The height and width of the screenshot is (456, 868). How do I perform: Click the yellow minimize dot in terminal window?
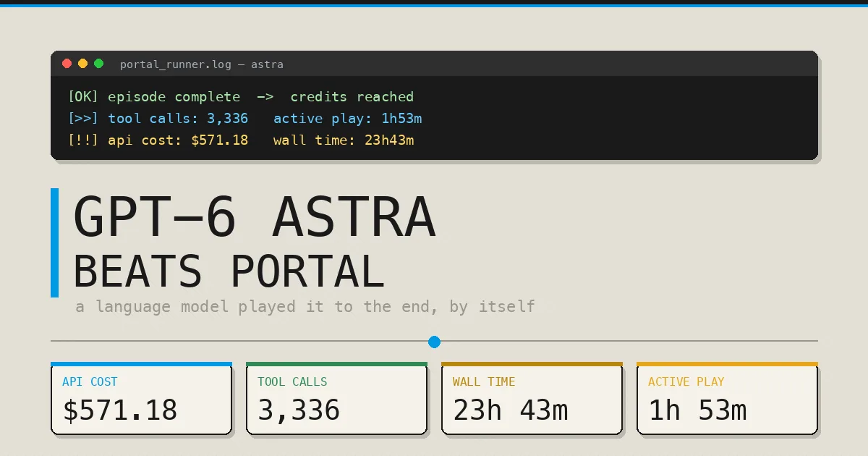[82, 64]
